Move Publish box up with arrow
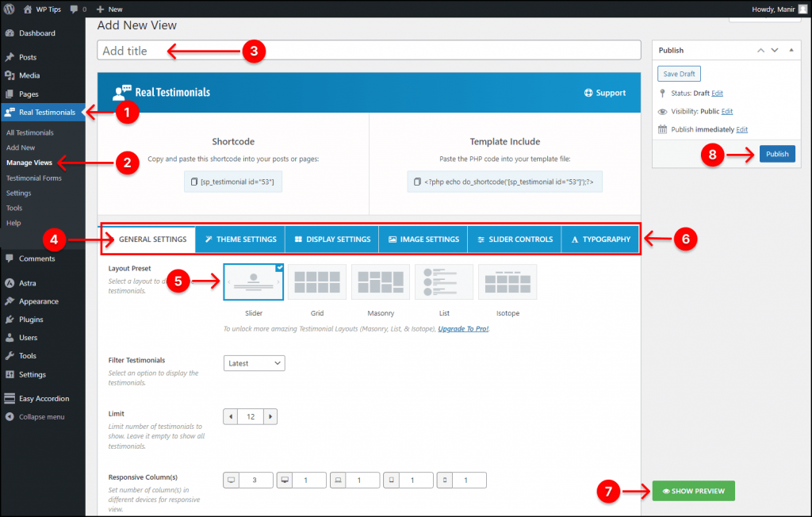The height and width of the screenshot is (517, 812). click(x=760, y=50)
